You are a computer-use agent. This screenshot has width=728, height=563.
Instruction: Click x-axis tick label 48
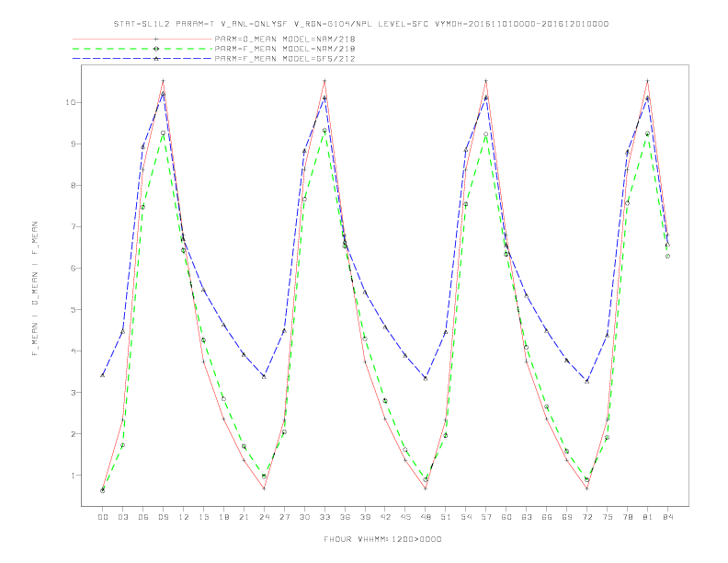pos(426,517)
